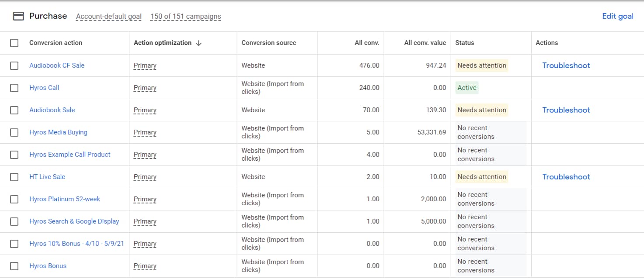Open Primary optimization for Hyros Example Call Product

tap(145, 155)
